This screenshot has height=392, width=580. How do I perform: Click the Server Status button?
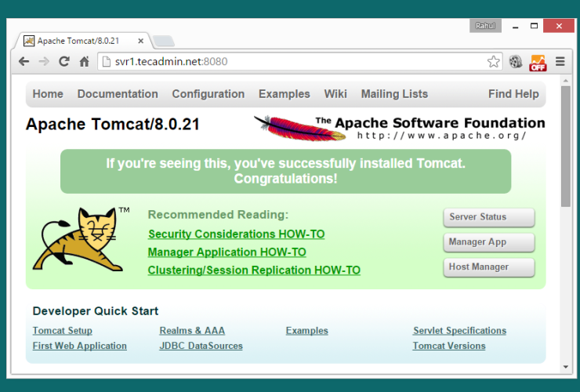pos(489,217)
